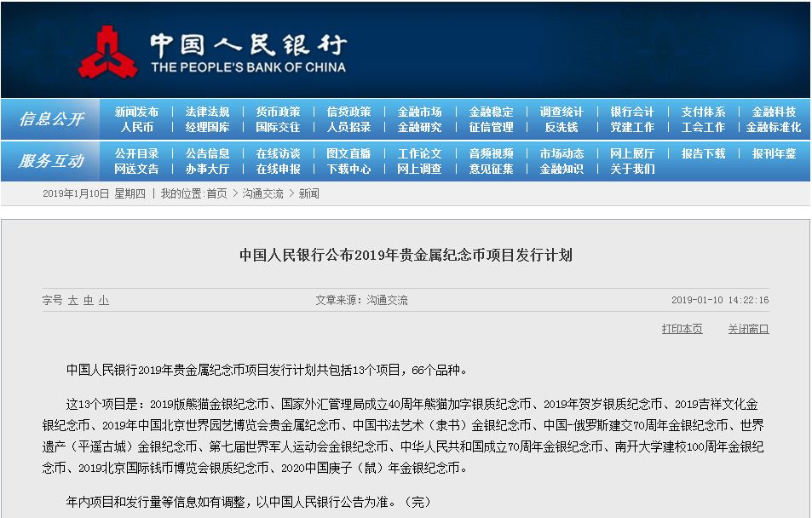Click 文章来源：沟通交流 text

click(x=361, y=300)
